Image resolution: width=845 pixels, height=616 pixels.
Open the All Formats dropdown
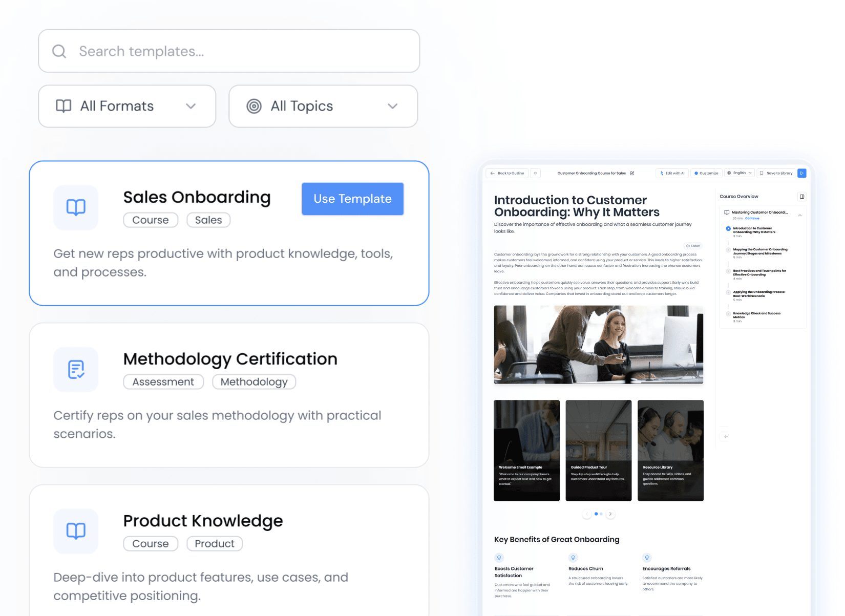(x=127, y=106)
